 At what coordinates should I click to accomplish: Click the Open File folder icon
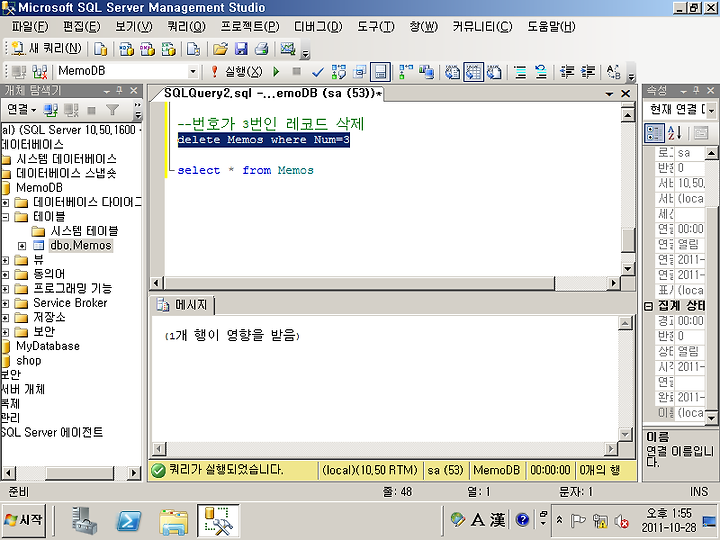click(220, 49)
